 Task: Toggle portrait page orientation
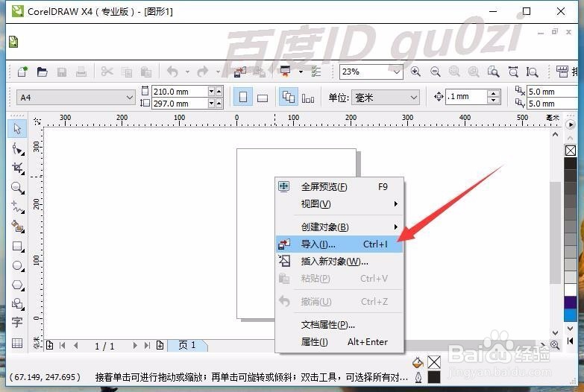coord(243,97)
